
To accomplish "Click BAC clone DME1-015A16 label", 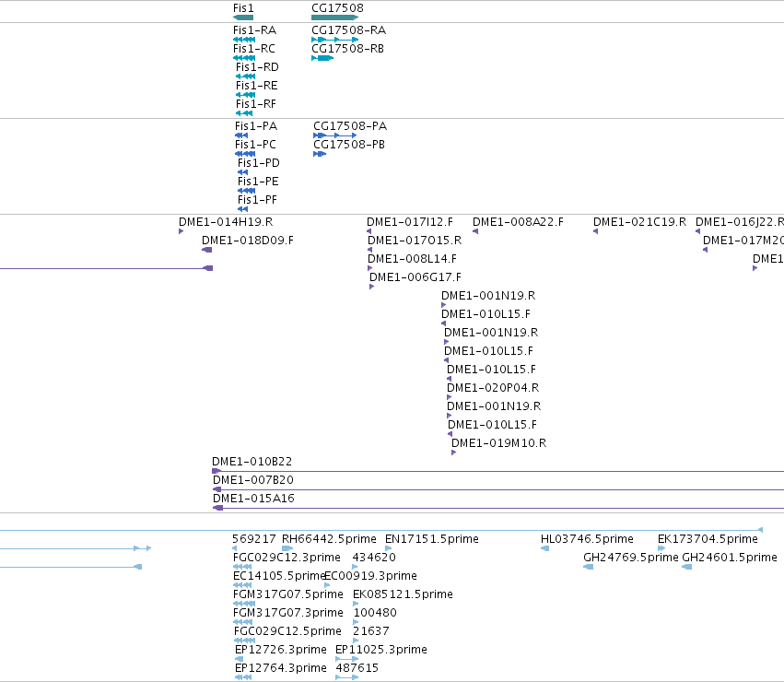I will pos(253,499).
